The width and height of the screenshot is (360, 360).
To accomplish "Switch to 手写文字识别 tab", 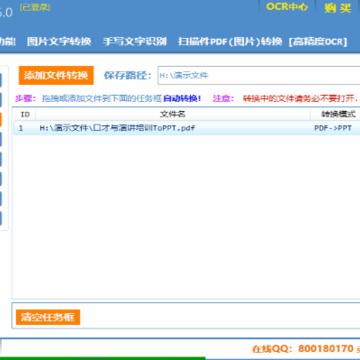I will pos(135,42).
